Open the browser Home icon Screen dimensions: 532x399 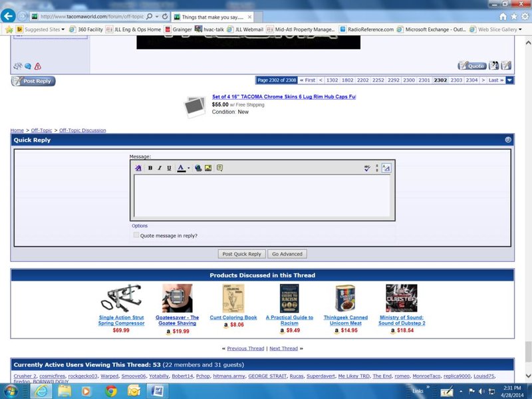[x=503, y=16]
